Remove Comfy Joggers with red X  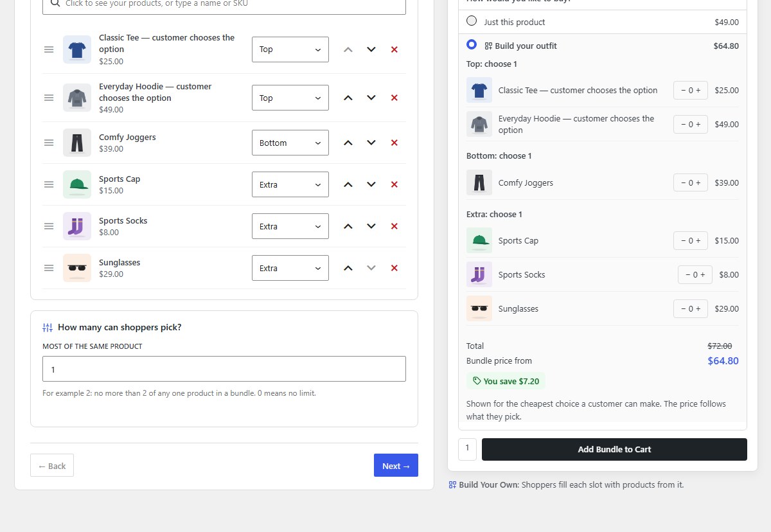pos(394,143)
